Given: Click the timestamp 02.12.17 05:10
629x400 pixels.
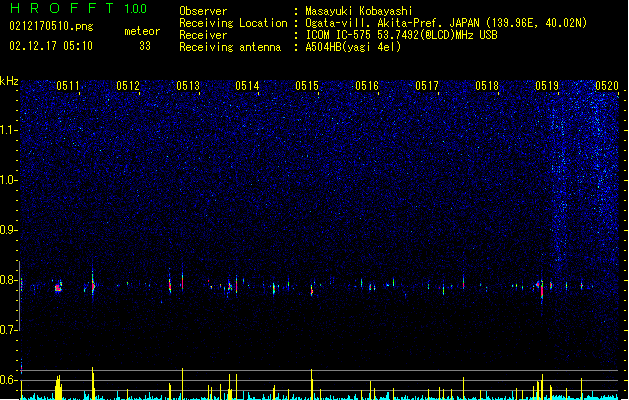Looking at the screenshot, I should pyautogui.click(x=51, y=46).
